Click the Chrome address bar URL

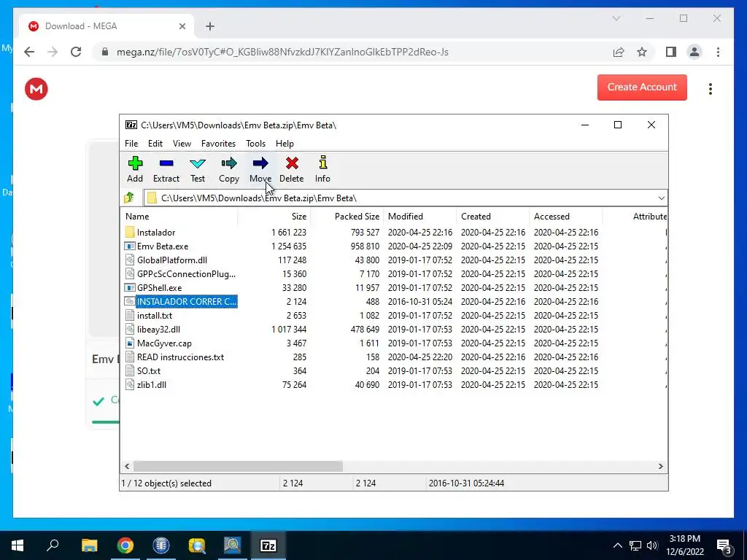[x=282, y=52]
